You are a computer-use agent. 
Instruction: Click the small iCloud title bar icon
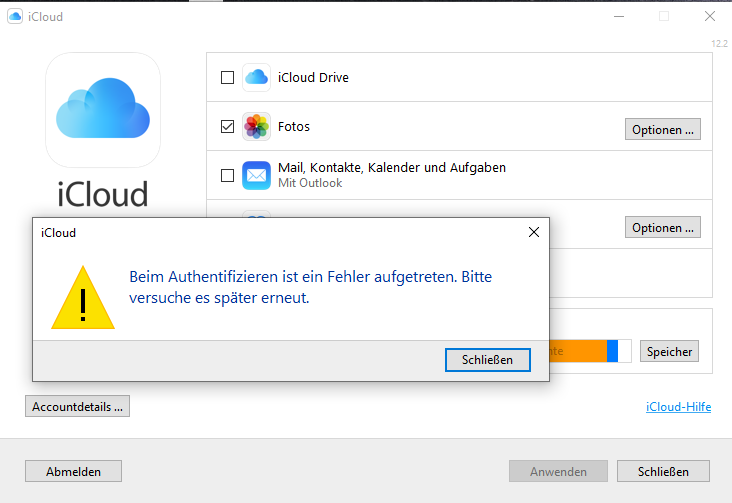[16, 16]
